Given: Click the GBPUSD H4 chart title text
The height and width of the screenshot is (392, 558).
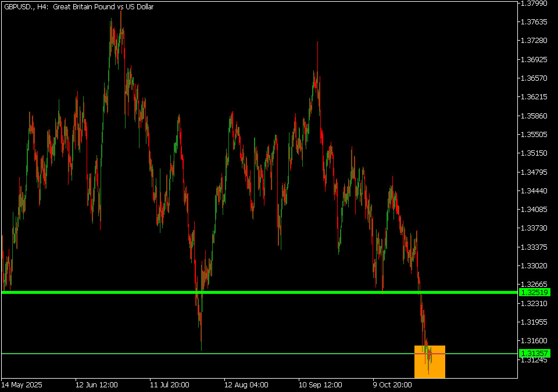Looking at the screenshot, I should pos(81,6).
